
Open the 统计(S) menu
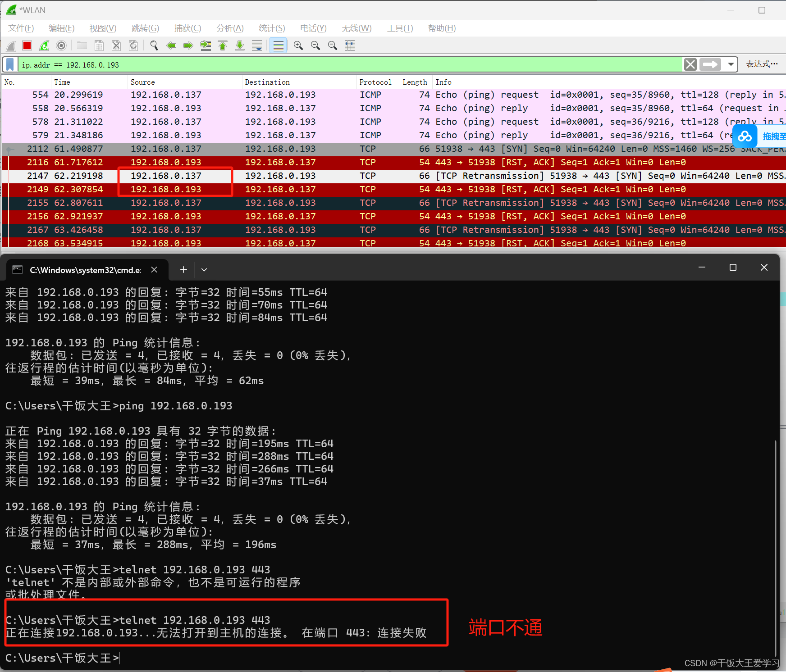[272, 28]
